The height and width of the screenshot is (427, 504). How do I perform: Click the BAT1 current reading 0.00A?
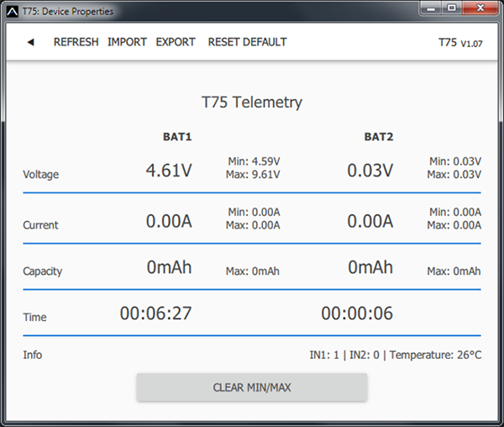click(169, 221)
